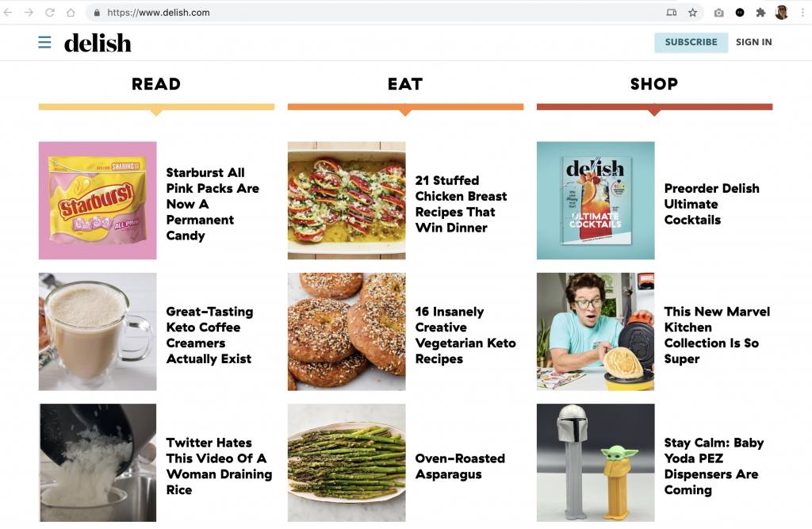Open the browser extensions puzzle icon
812x529 pixels.
point(760,13)
